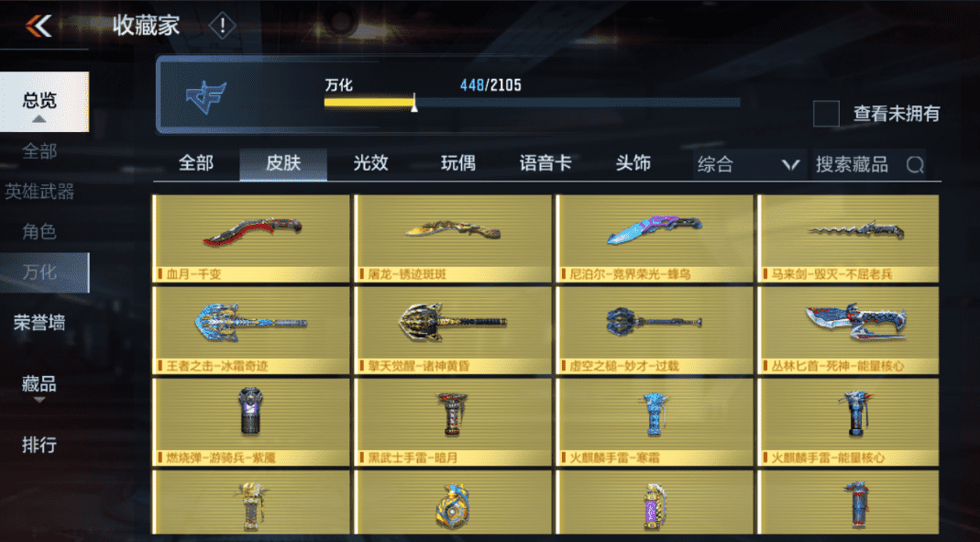This screenshot has width=980, height=542.
Task: Open the 荣誉墙 sidebar page
Action: [39, 323]
